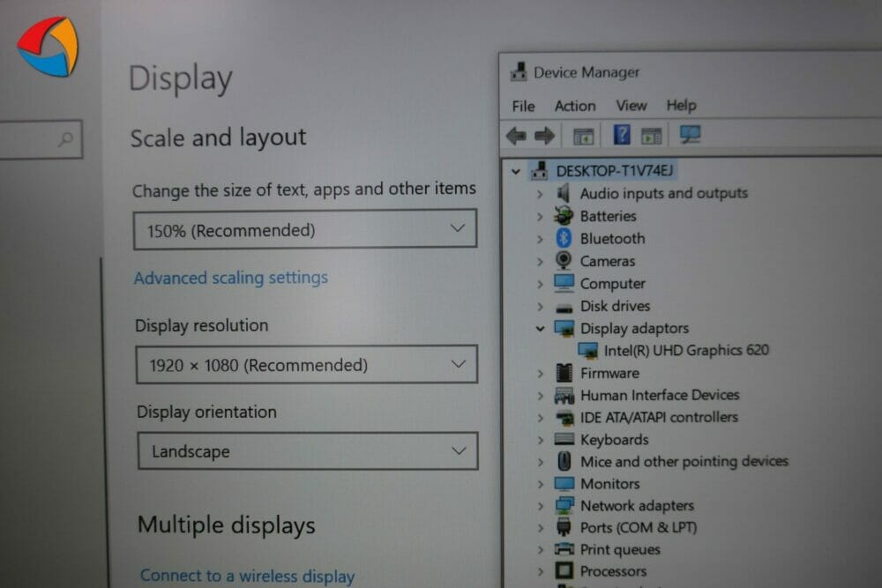Click the Mice and other pointing devices icon
The height and width of the screenshot is (588, 882).
[x=564, y=462]
